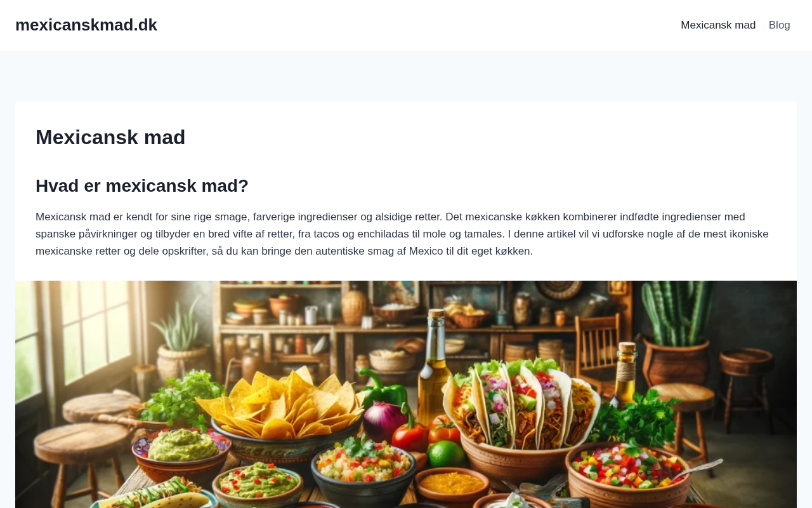Click the Mexicansk mad page heading
The image size is (812, 508).
[110, 137]
